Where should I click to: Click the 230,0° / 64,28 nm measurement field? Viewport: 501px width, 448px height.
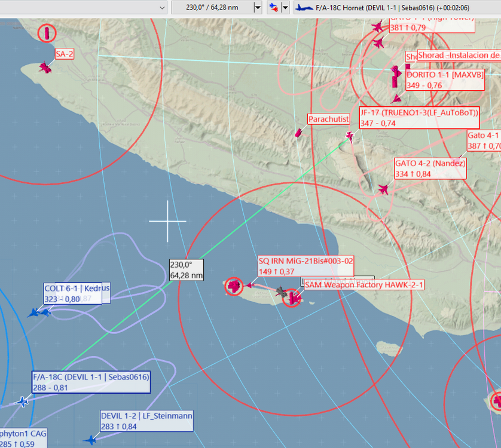point(212,7)
